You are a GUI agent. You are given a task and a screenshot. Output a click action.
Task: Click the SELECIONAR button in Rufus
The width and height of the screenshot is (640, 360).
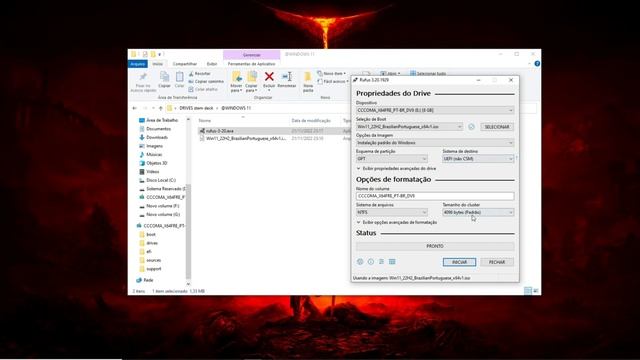[497, 127]
